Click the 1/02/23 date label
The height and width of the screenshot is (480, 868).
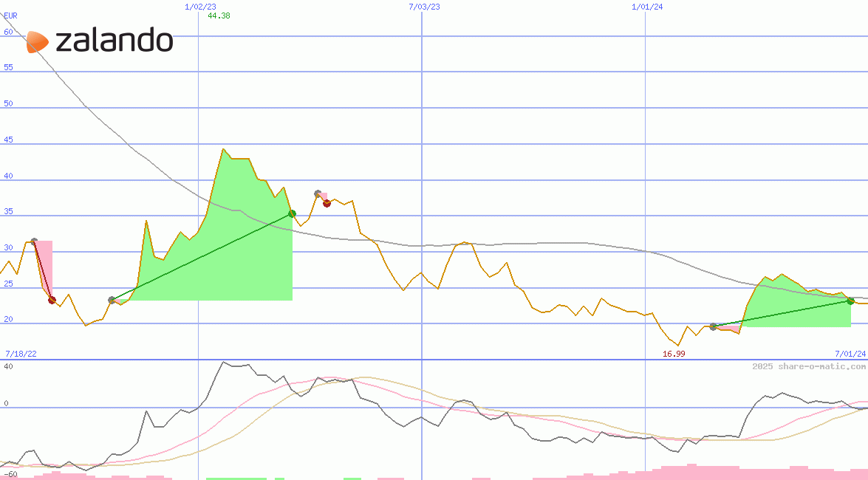200,7
